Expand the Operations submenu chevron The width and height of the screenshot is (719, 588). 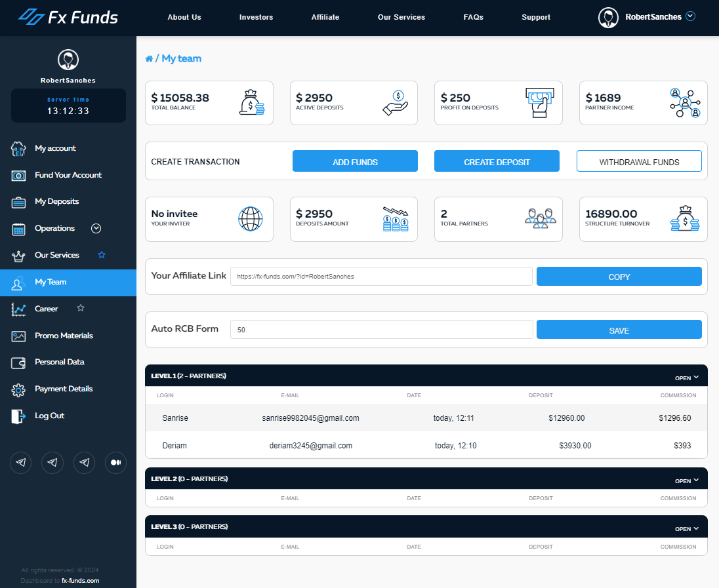[x=96, y=228]
